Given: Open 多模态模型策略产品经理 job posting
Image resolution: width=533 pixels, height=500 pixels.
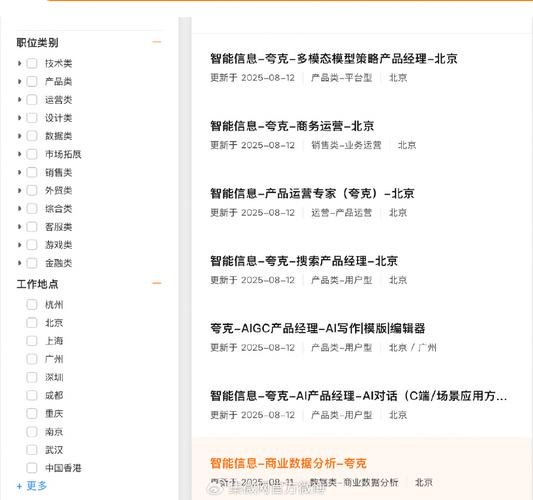Looking at the screenshot, I should (x=333, y=58).
